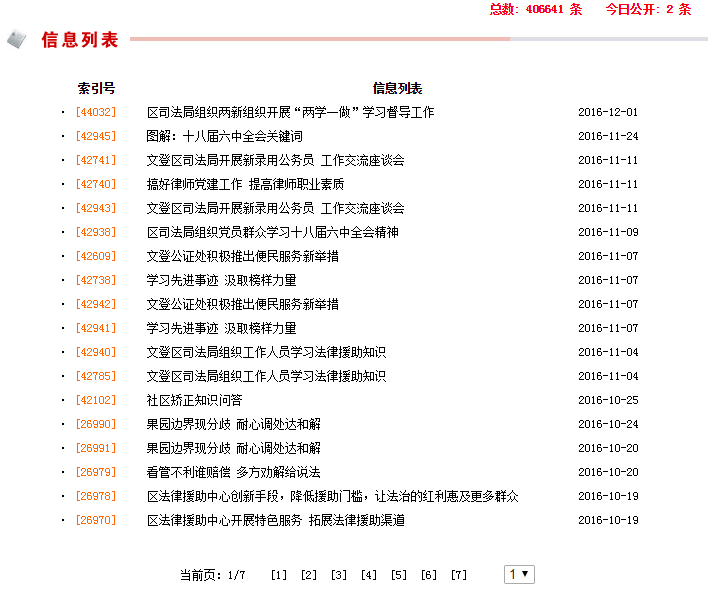Screen dimensions: 708x589
Task: Click index number [42741]
Action: tap(96, 160)
